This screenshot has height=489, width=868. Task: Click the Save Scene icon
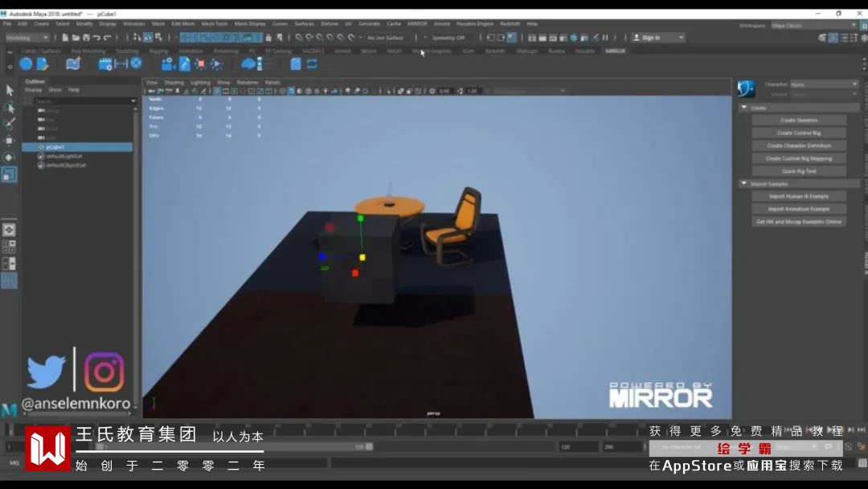[86, 38]
